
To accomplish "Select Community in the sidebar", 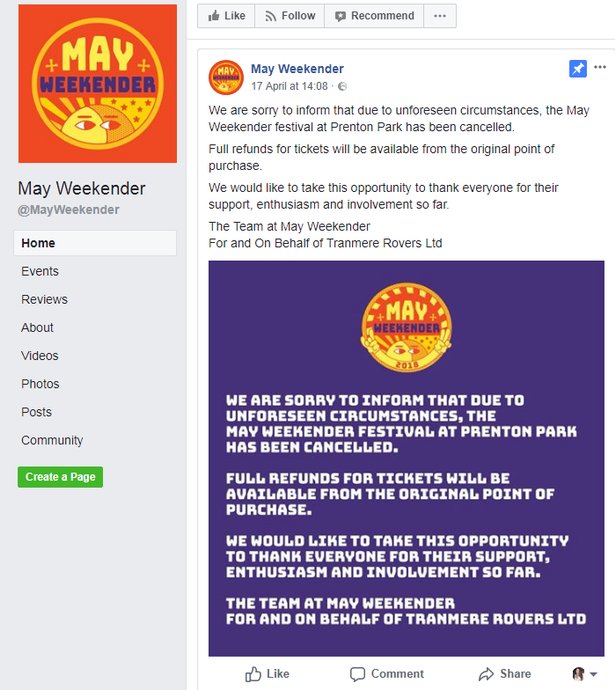I will [52, 440].
